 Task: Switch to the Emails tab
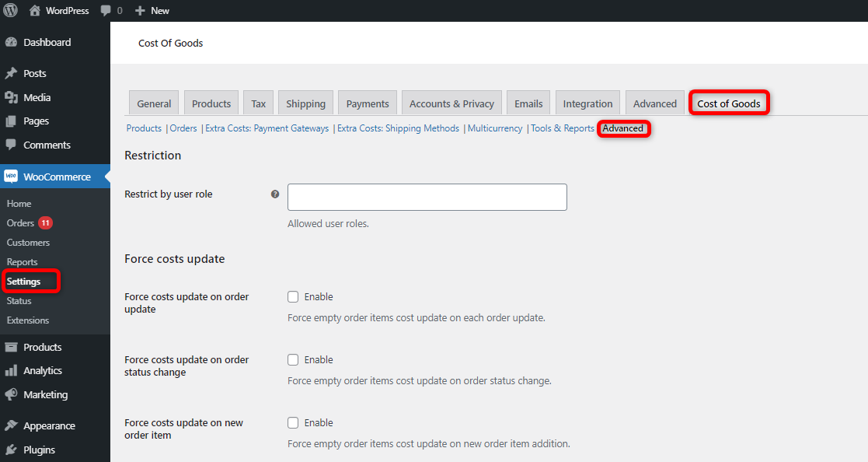coord(528,103)
